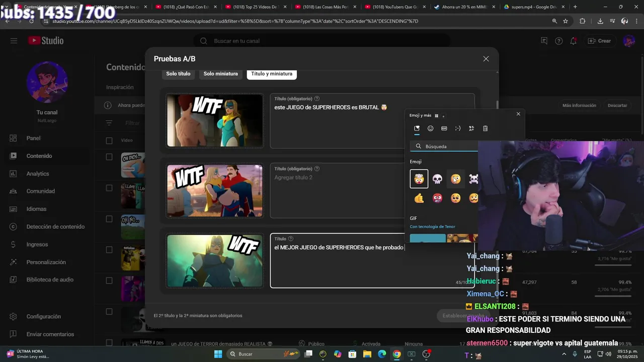Pick the skull and crossbones emoji
Viewport: 644px width, 362px height.
point(473,179)
